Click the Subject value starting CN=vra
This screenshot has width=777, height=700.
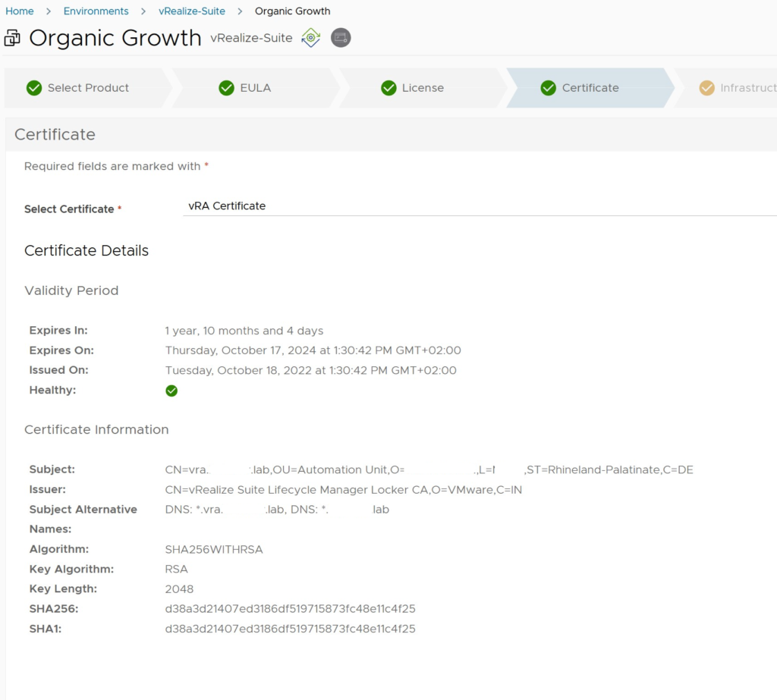429,469
